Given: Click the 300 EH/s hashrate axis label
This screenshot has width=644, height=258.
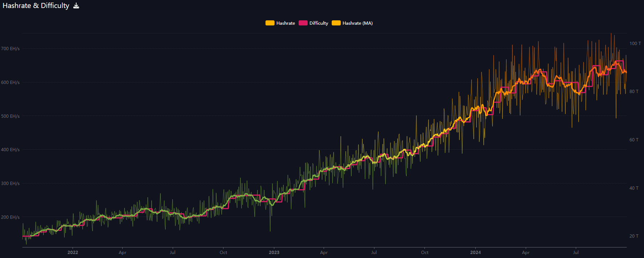Looking at the screenshot, I should click(x=10, y=184).
